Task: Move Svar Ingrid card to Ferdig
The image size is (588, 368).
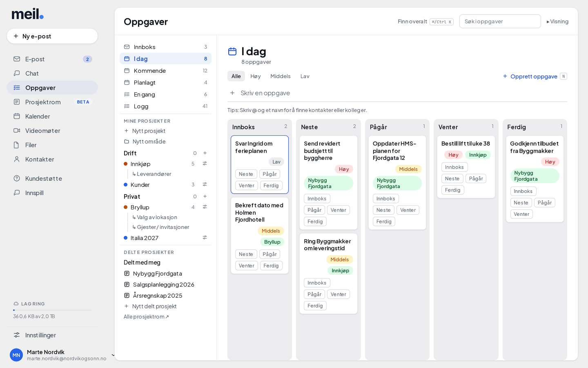Action: click(271, 186)
